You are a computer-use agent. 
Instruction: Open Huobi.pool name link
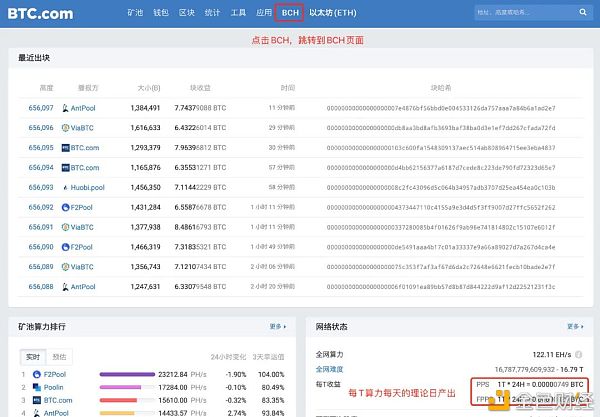click(88, 187)
